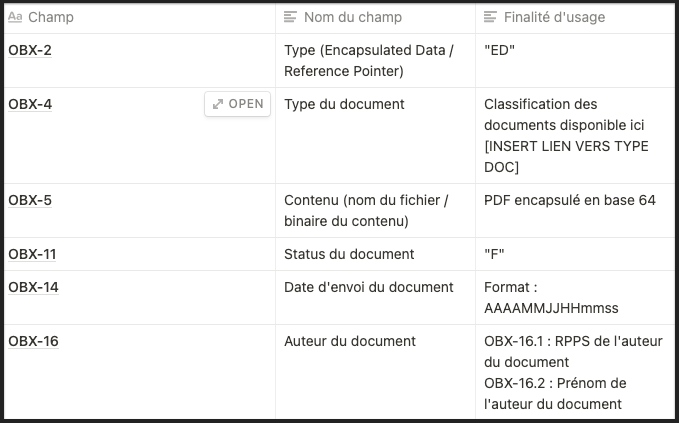Image resolution: width=679 pixels, height=423 pixels.
Task: Select the OBX-14 page title
Action: tap(33, 287)
